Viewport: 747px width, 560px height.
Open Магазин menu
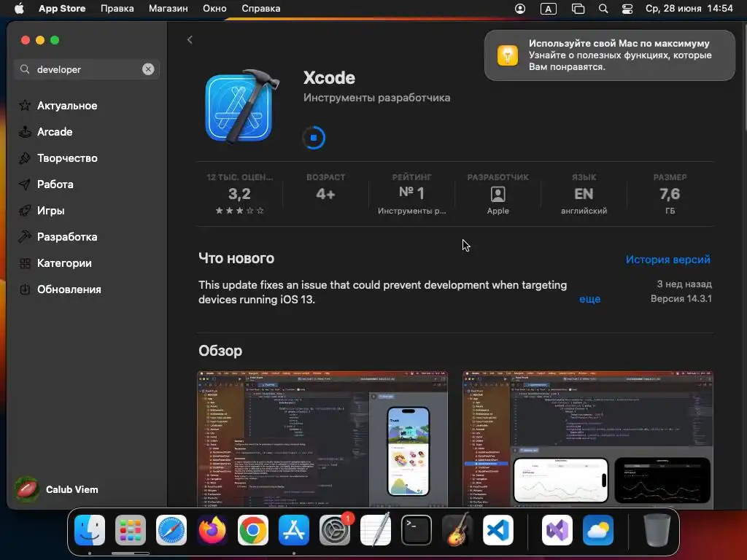pos(169,9)
